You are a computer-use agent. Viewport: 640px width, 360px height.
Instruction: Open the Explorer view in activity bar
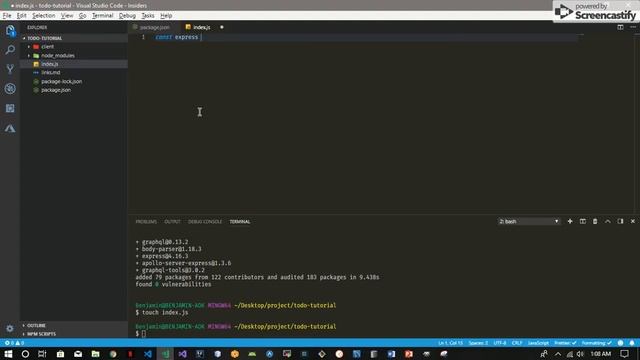click(x=10, y=31)
